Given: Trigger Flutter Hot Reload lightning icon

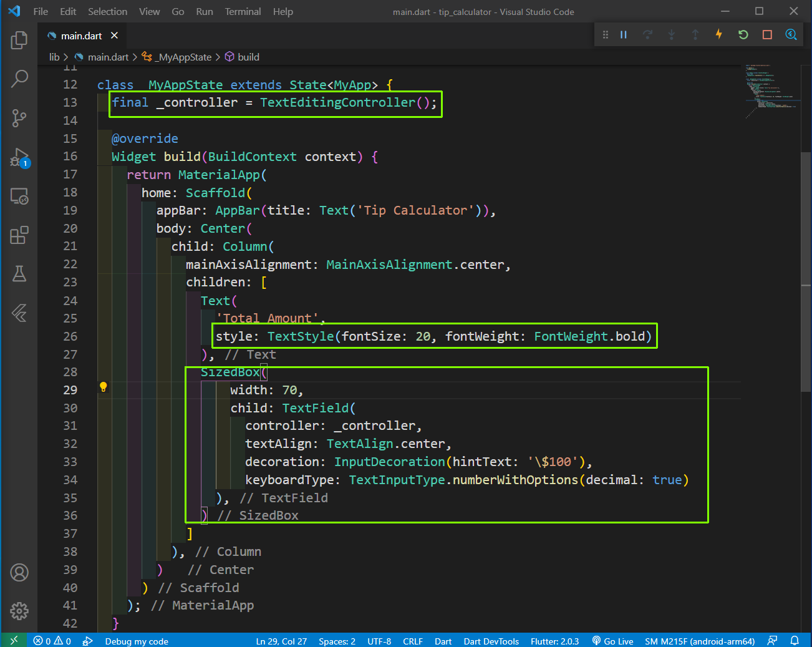Looking at the screenshot, I should coord(718,34).
